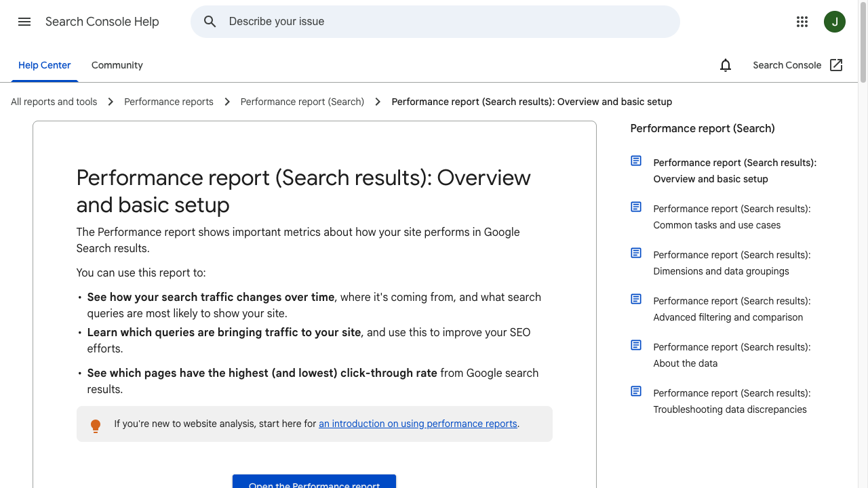The image size is (868, 488).
Task: Click the current page breadcrumb text
Action: [532, 102]
